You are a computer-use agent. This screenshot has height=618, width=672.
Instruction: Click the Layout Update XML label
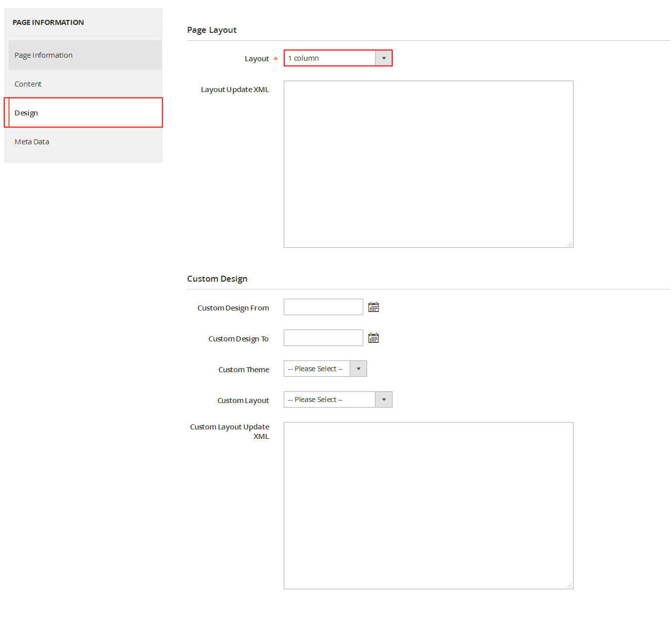tap(235, 90)
